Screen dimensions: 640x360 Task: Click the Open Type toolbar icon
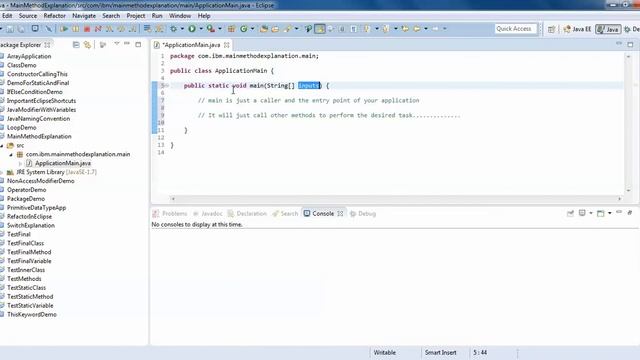(x=264, y=29)
